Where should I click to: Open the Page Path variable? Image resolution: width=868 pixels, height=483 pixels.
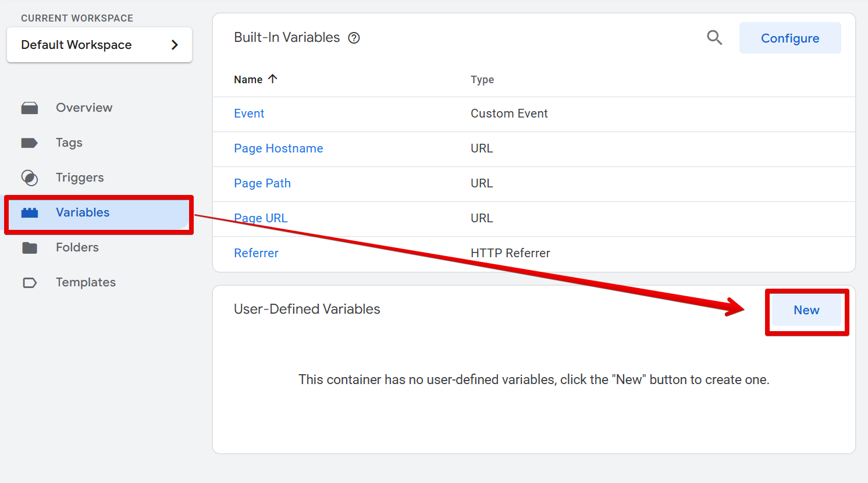pyautogui.click(x=262, y=183)
